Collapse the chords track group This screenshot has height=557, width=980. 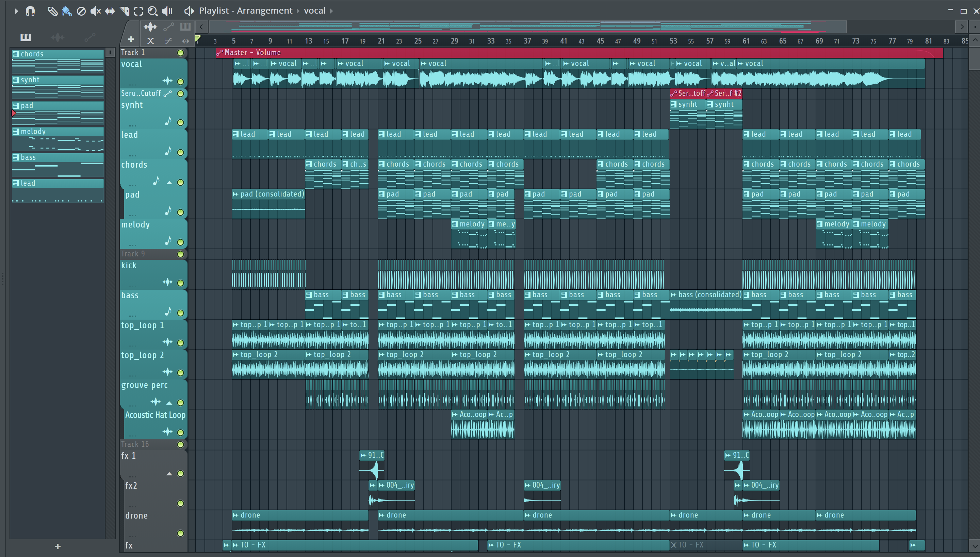click(169, 183)
